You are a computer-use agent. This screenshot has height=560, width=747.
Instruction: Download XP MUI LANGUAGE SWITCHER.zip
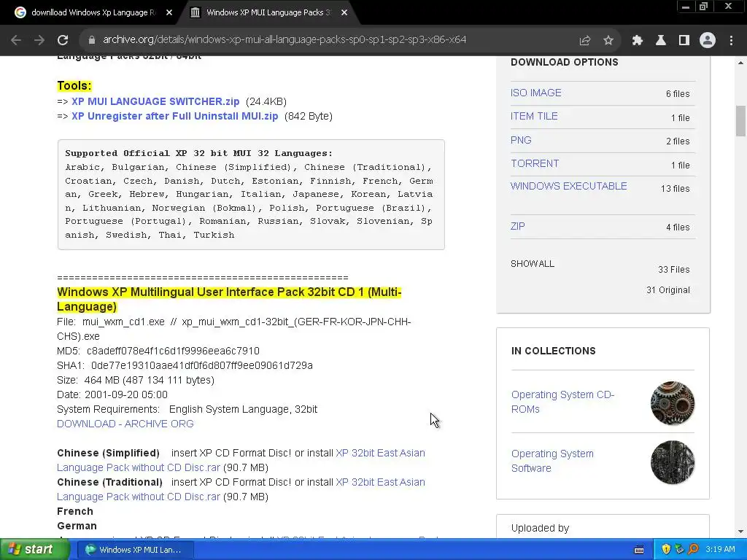[155, 101]
